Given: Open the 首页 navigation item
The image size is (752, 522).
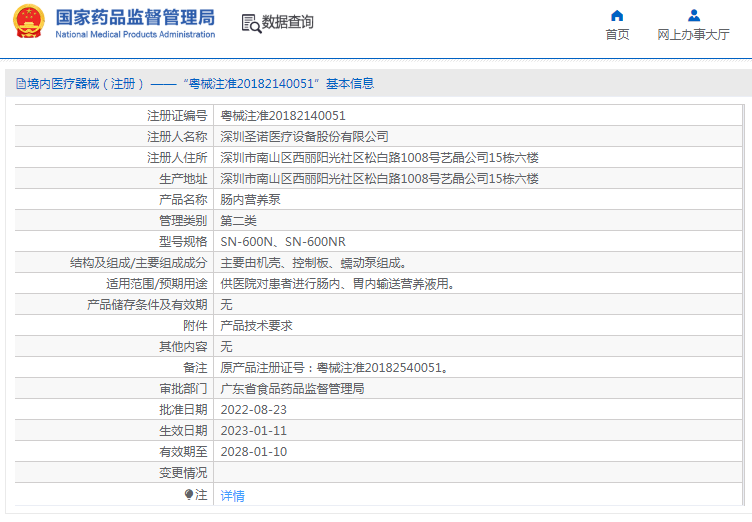Looking at the screenshot, I should tap(617, 34).
